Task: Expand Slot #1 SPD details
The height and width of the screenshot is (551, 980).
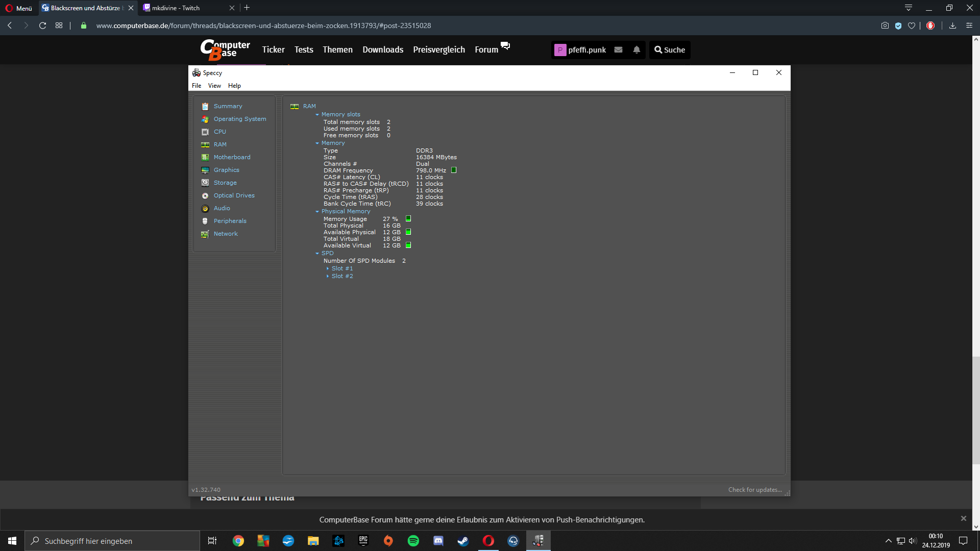Action: [341, 268]
